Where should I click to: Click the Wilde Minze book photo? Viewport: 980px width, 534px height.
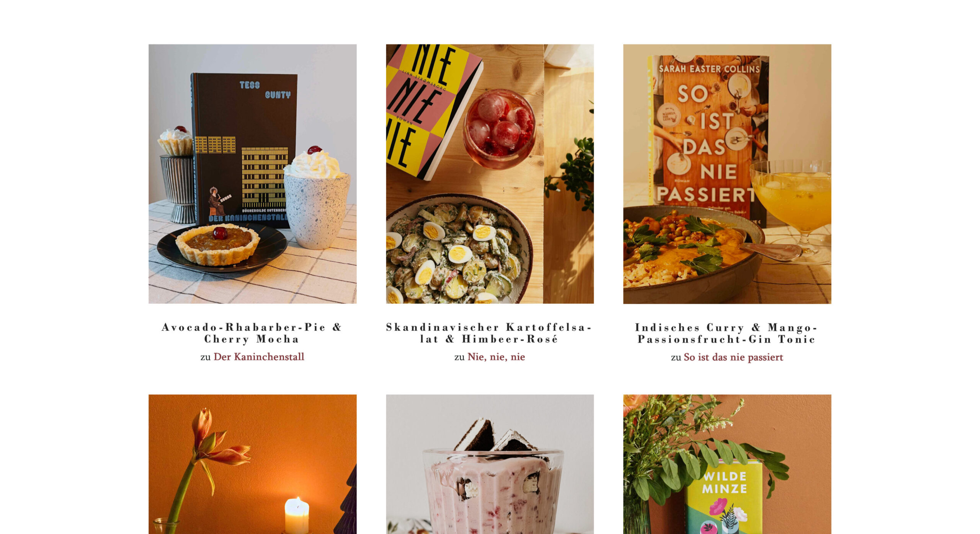click(x=727, y=464)
